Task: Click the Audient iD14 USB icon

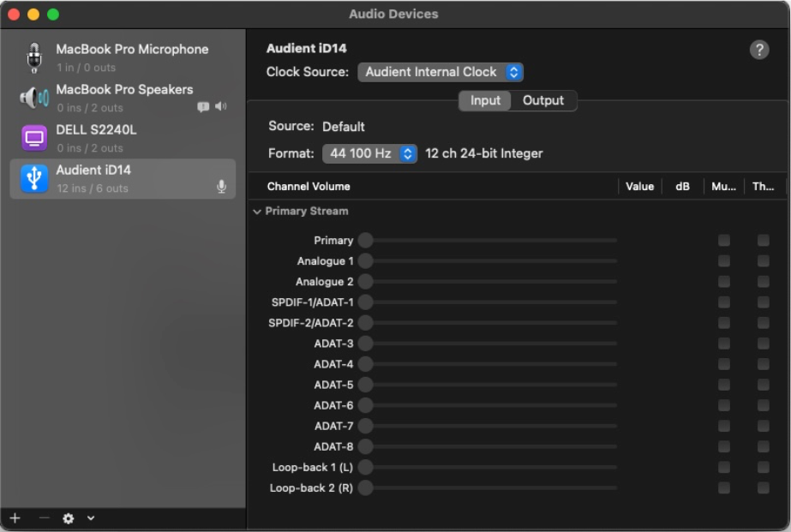Action: coord(34,178)
